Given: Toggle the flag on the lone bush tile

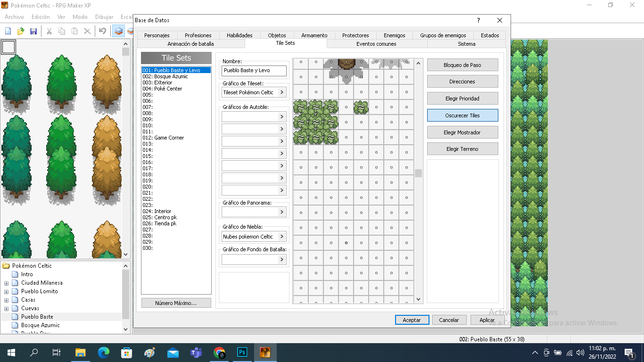Looking at the screenshot, I should coord(361,107).
